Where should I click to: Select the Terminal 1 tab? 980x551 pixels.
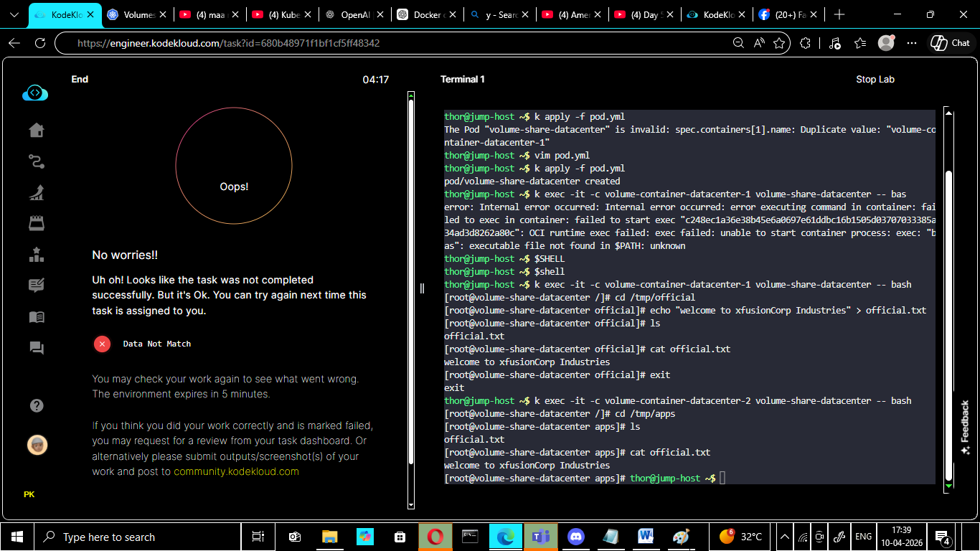coord(463,80)
